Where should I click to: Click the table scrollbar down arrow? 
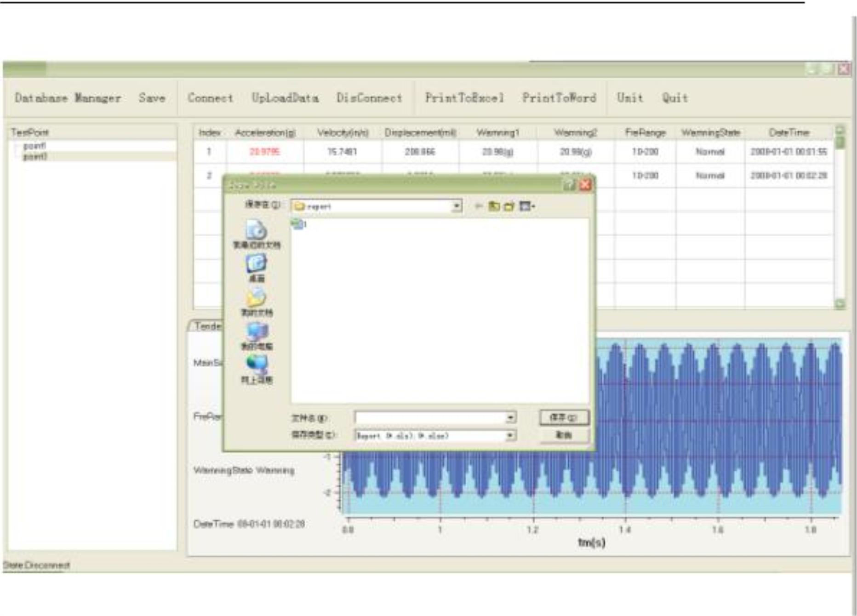[x=840, y=304]
